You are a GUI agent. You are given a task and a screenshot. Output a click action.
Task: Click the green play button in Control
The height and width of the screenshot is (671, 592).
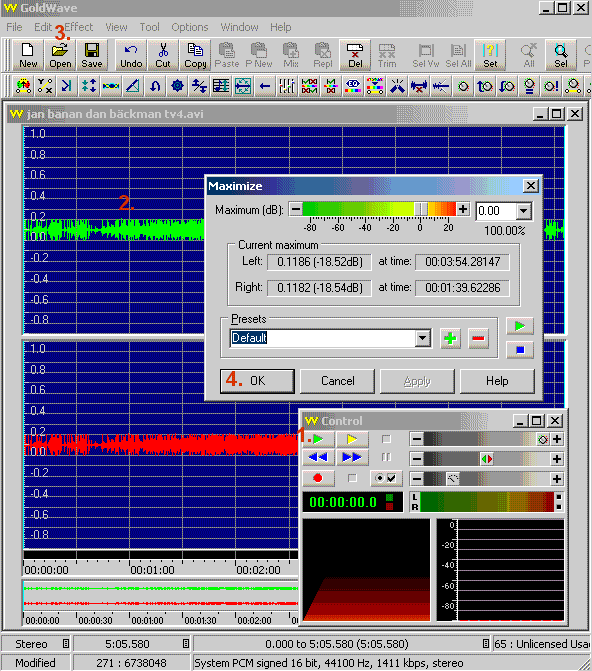click(x=318, y=439)
